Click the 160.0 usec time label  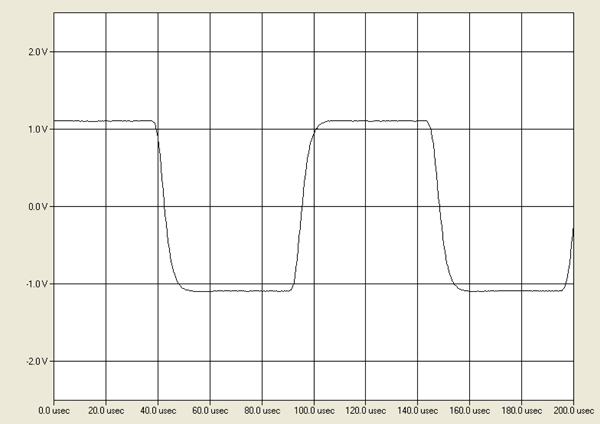tap(470, 411)
